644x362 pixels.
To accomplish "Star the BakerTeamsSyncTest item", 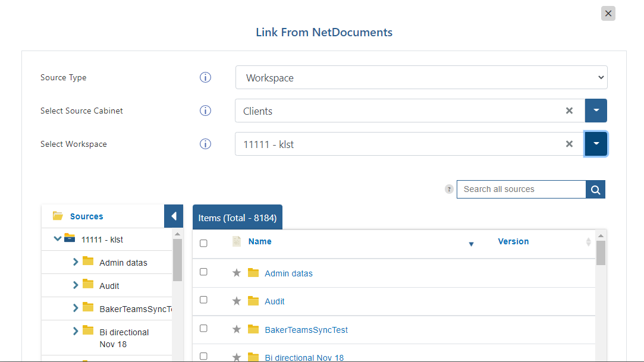I will point(237,329).
